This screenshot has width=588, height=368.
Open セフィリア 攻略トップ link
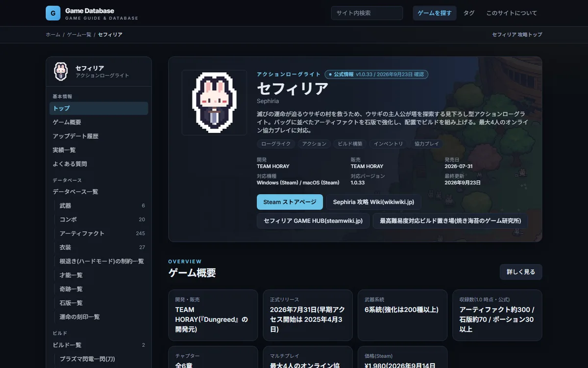(x=517, y=35)
